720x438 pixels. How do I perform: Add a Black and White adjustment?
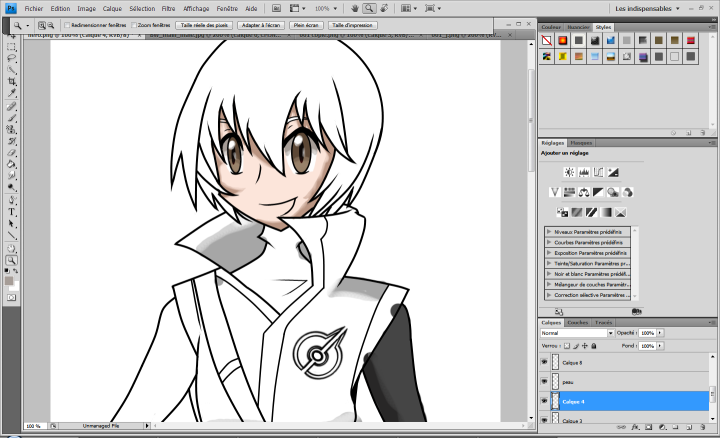[598, 192]
